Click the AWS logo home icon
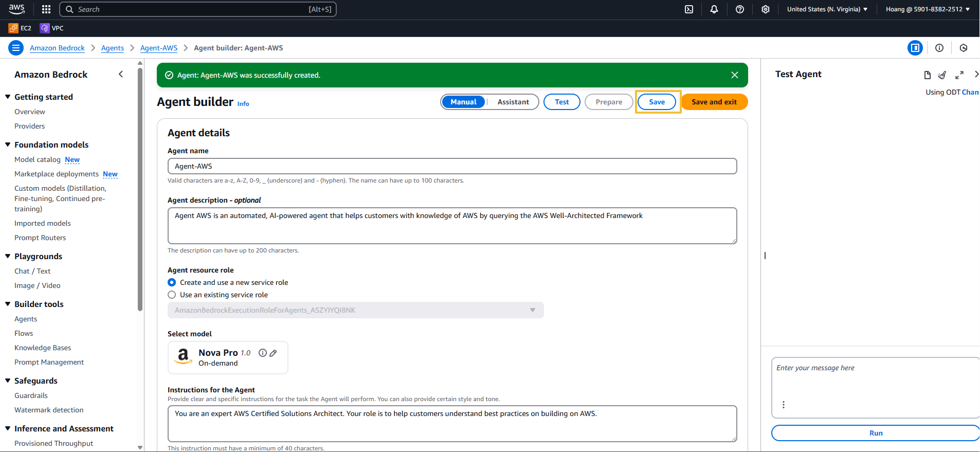Screen dimensions: 980x452 (16, 9)
